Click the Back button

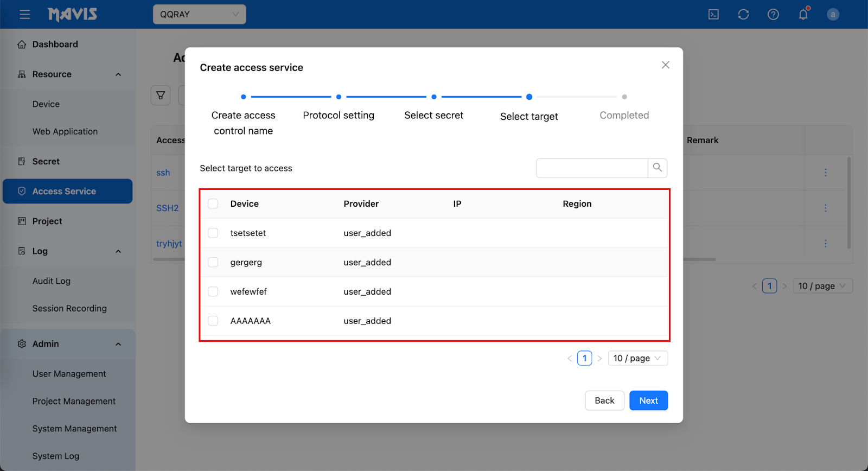tap(604, 400)
